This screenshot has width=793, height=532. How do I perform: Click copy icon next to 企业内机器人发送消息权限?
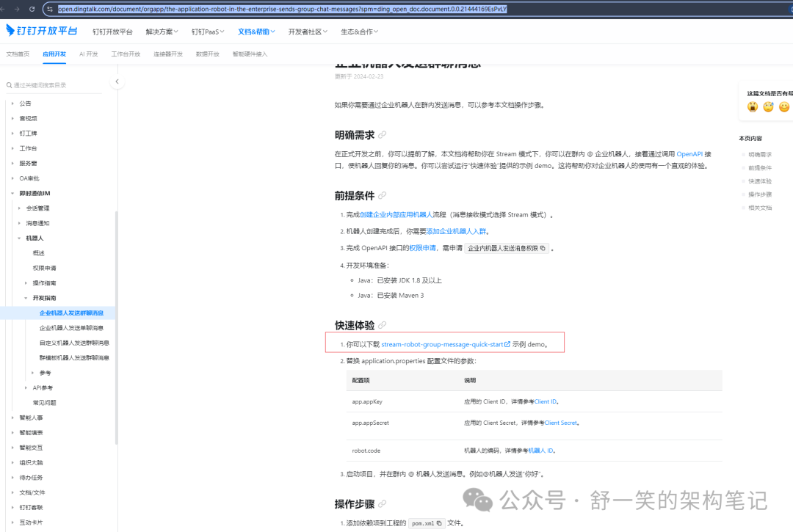point(543,248)
